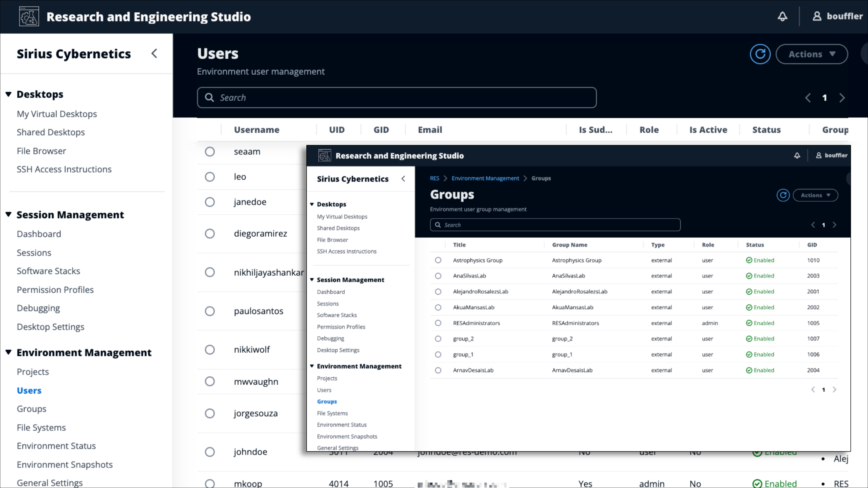Open the notifications bell icon
This screenshot has height=488, width=868.
tap(782, 16)
